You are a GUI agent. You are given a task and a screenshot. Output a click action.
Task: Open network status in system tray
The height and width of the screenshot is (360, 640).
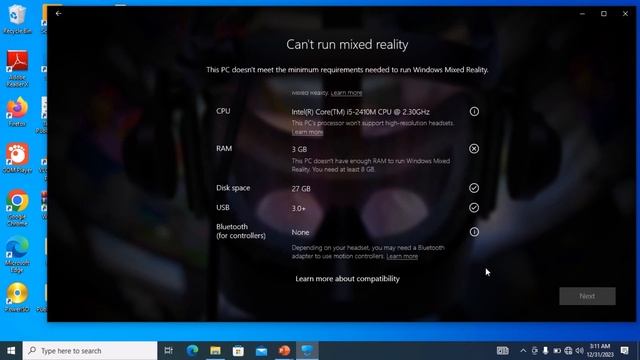click(x=568, y=351)
